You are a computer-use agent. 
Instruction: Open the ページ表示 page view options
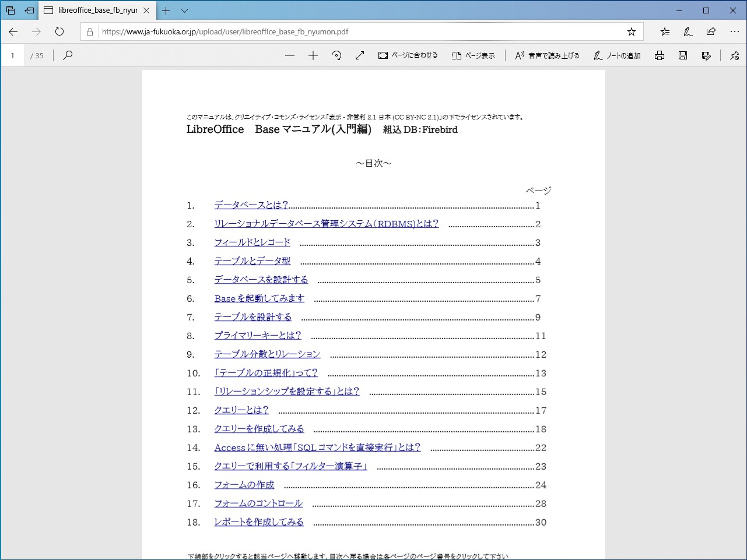(x=474, y=55)
